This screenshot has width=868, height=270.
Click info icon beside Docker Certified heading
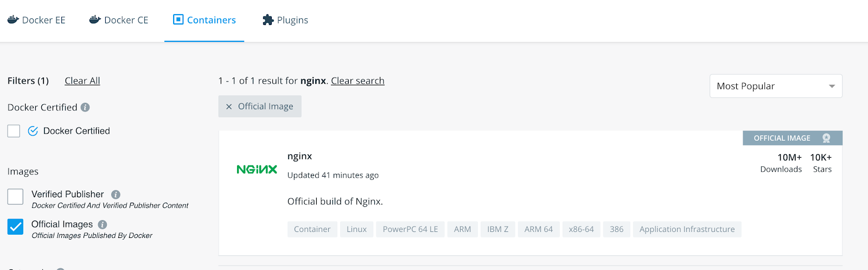point(85,108)
